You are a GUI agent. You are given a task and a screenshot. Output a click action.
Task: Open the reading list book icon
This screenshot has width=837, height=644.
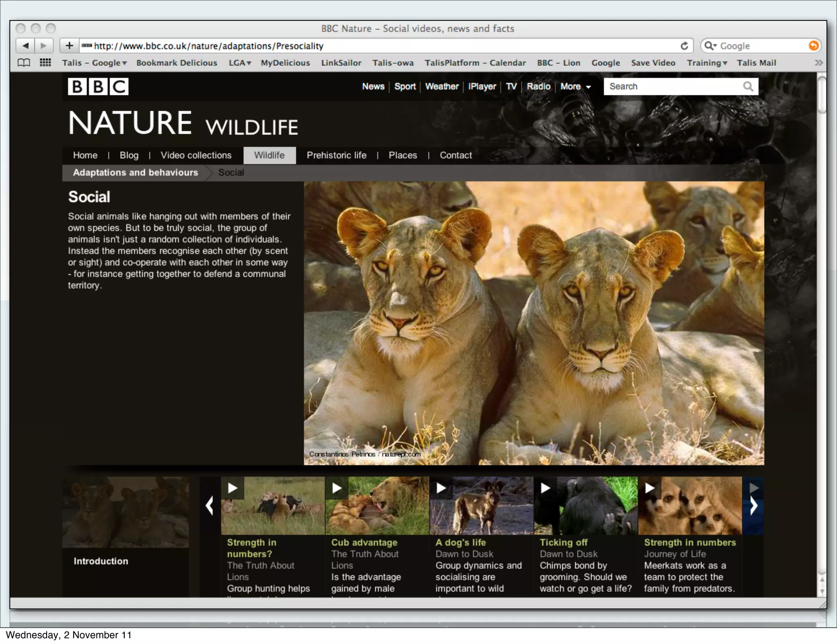point(24,63)
